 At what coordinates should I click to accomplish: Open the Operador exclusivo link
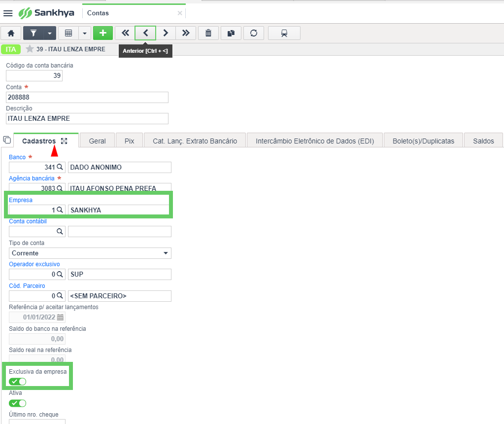34,264
